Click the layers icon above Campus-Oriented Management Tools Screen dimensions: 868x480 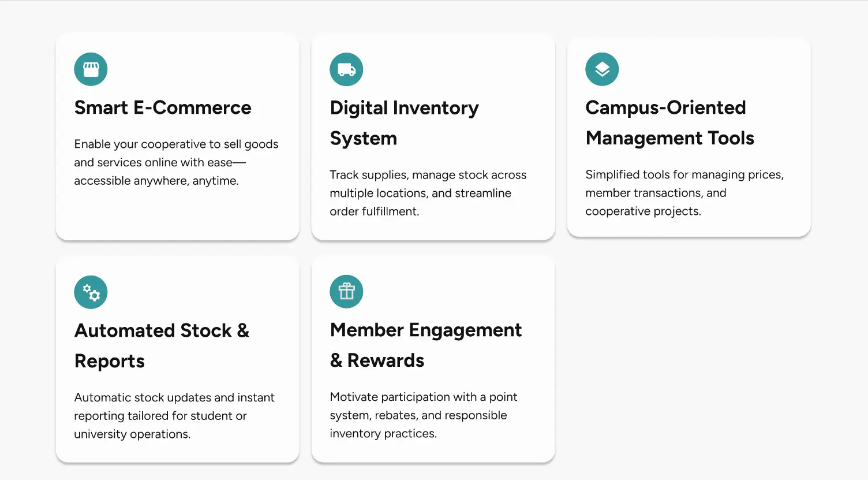(x=602, y=69)
